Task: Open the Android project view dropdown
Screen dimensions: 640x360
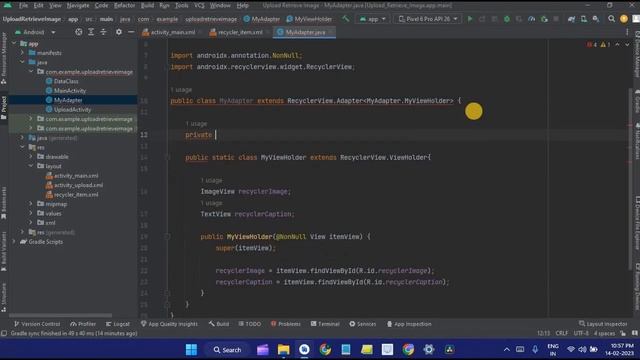Action: 35,32
